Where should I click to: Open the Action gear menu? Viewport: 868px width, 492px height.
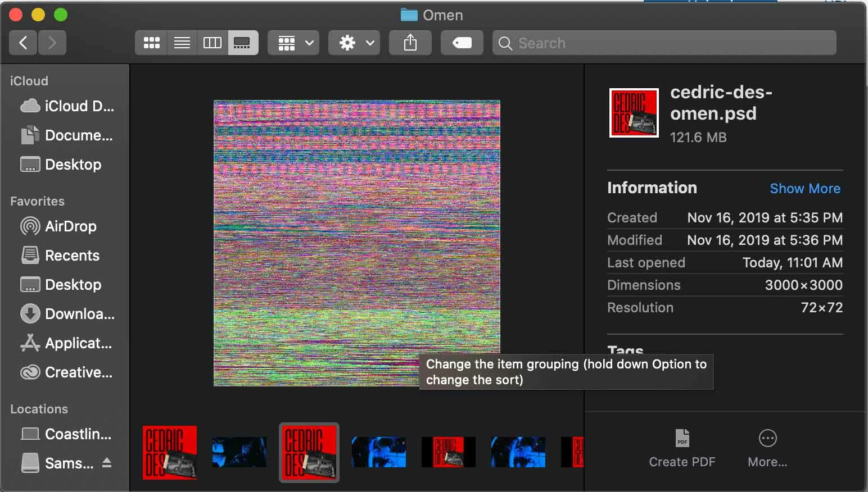point(354,43)
